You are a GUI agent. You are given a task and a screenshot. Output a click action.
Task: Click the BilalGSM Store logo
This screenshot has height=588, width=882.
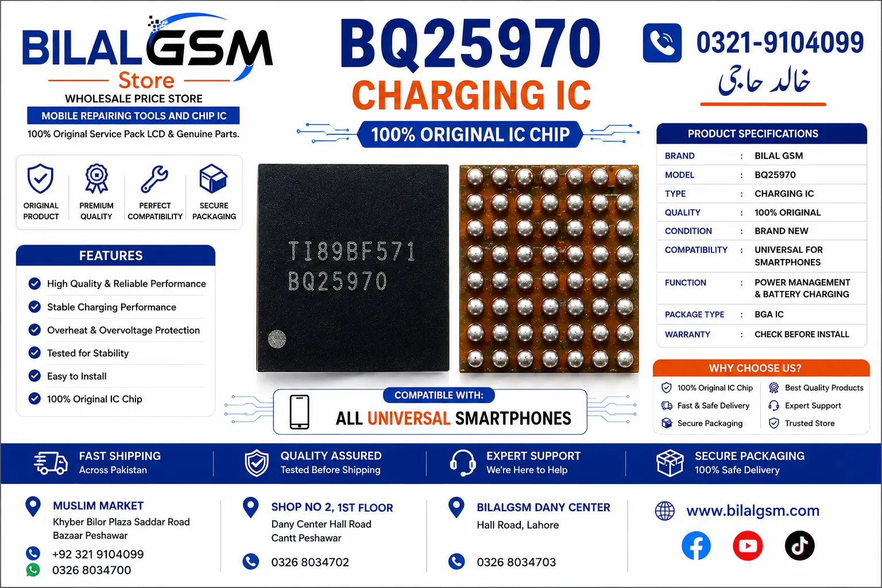coord(147,53)
